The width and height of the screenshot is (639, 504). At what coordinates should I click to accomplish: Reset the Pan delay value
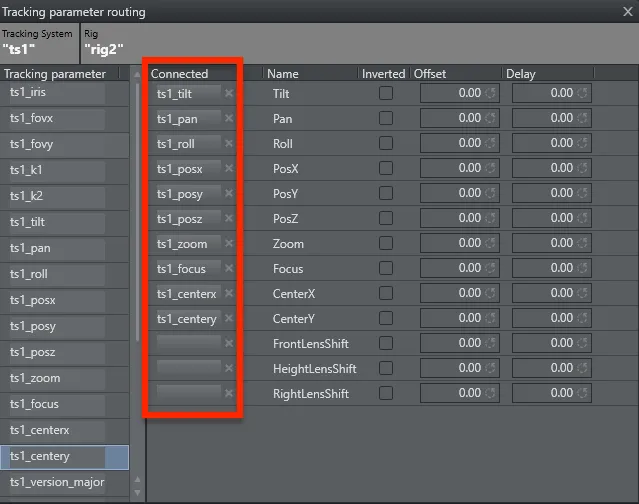tap(582, 118)
